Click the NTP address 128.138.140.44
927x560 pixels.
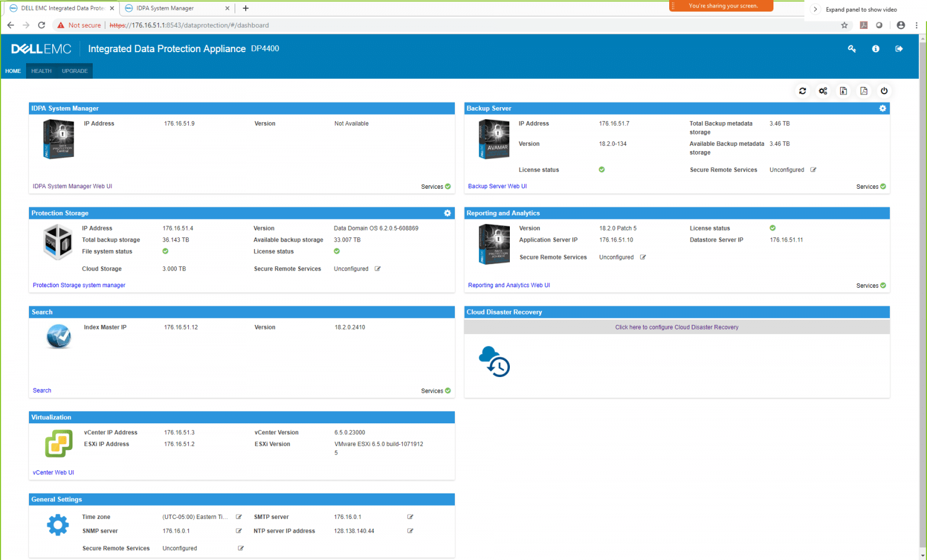[354, 530]
